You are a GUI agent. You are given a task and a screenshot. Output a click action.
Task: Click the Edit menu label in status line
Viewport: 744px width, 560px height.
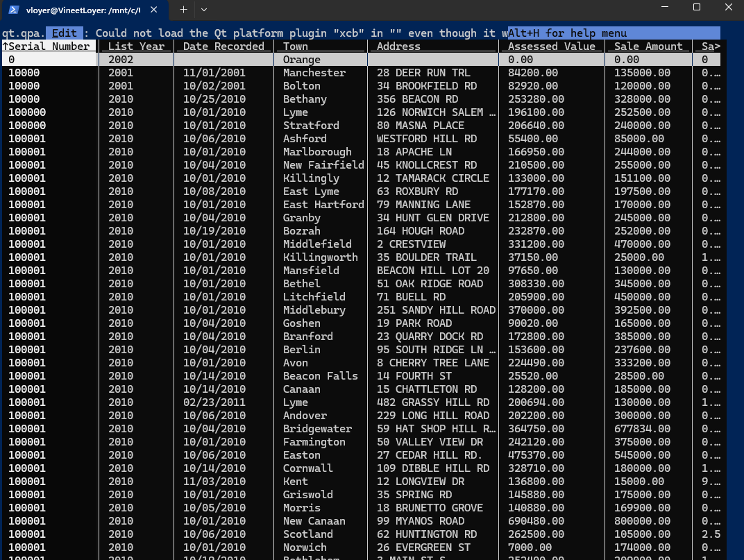coord(64,33)
